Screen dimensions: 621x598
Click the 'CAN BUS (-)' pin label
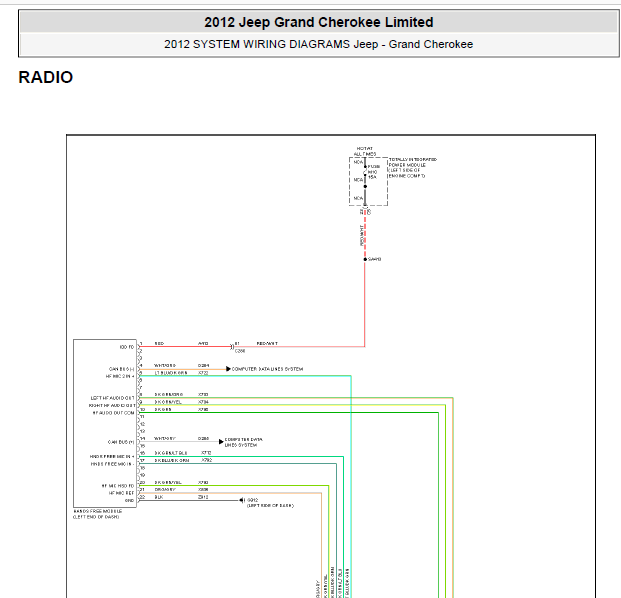coord(122,369)
